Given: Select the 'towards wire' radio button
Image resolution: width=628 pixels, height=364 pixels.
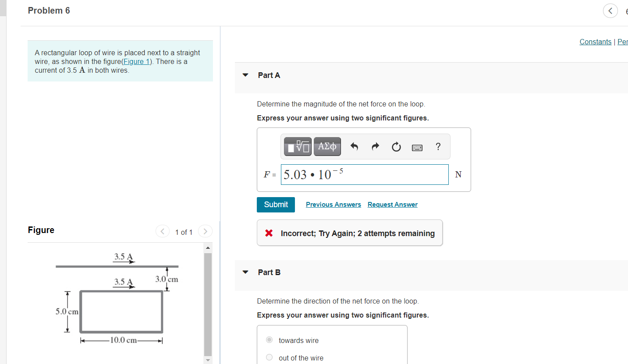Looking at the screenshot, I should [x=269, y=340].
